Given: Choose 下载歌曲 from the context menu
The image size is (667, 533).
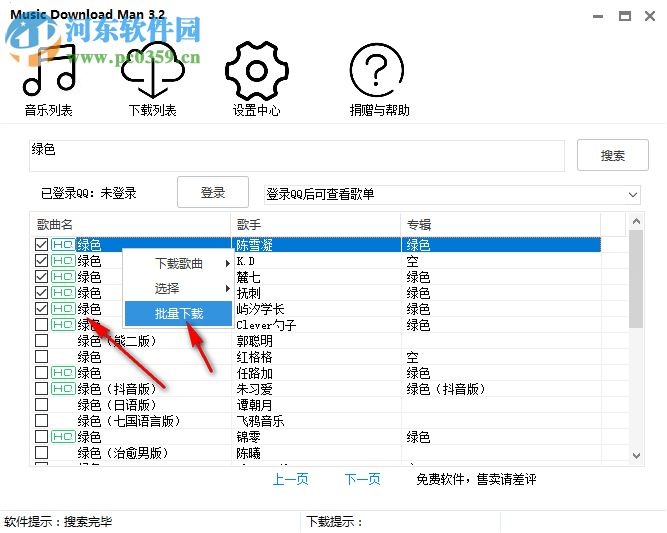Looking at the screenshot, I should (x=179, y=264).
